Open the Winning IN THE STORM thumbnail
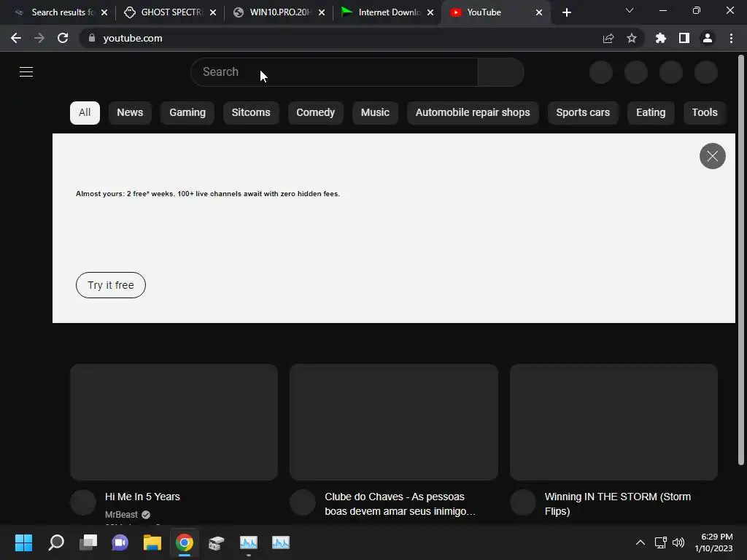 614,422
